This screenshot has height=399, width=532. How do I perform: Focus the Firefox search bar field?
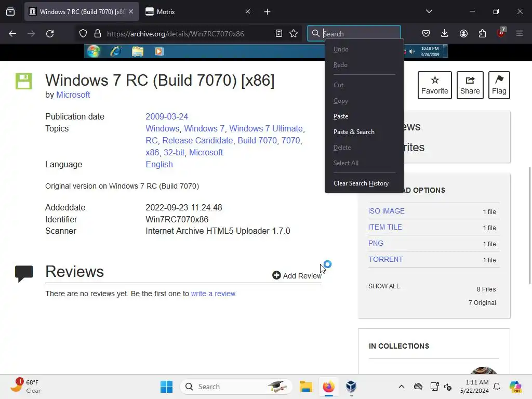point(354,34)
